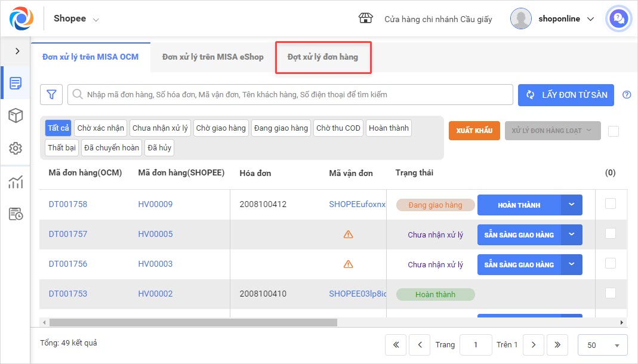This screenshot has width=638, height=364.
Task: Click the LẤY ĐƠN TỪ SÀN button
Action: [x=566, y=95]
